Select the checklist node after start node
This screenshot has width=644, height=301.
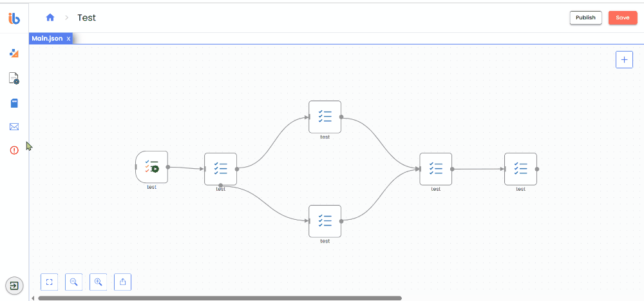(x=220, y=169)
